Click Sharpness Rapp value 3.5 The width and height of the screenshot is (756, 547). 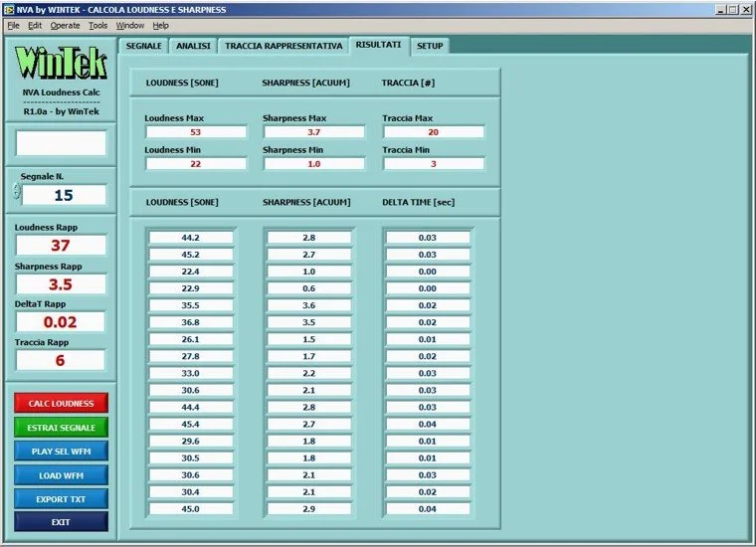click(61, 283)
